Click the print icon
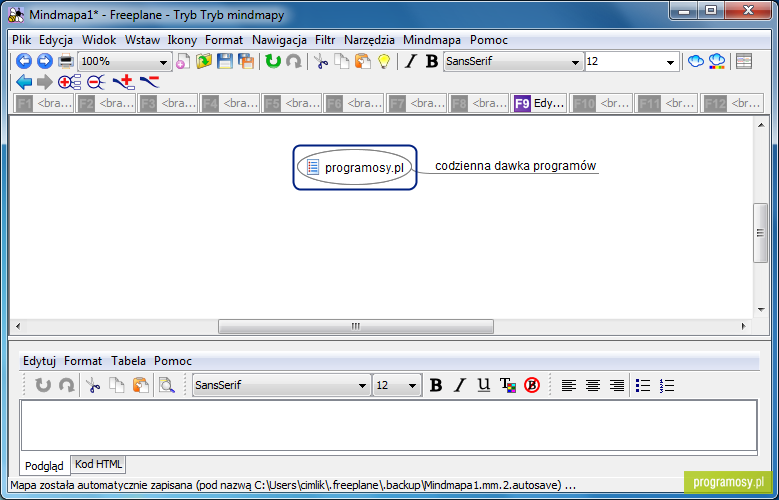This screenshot has width=779, height=500. tap(66, 62)
